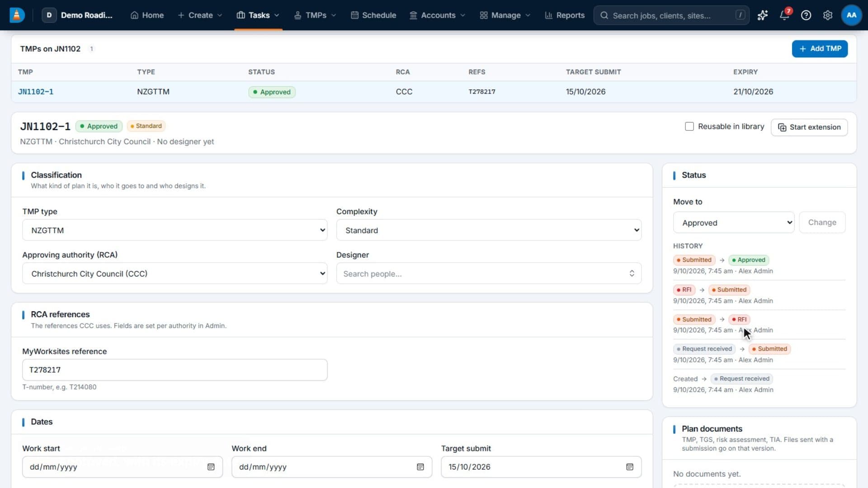Click the Request received badge in Created history
Image resolution: width=868 pixels, height=488 pixels.
point(741,379)
